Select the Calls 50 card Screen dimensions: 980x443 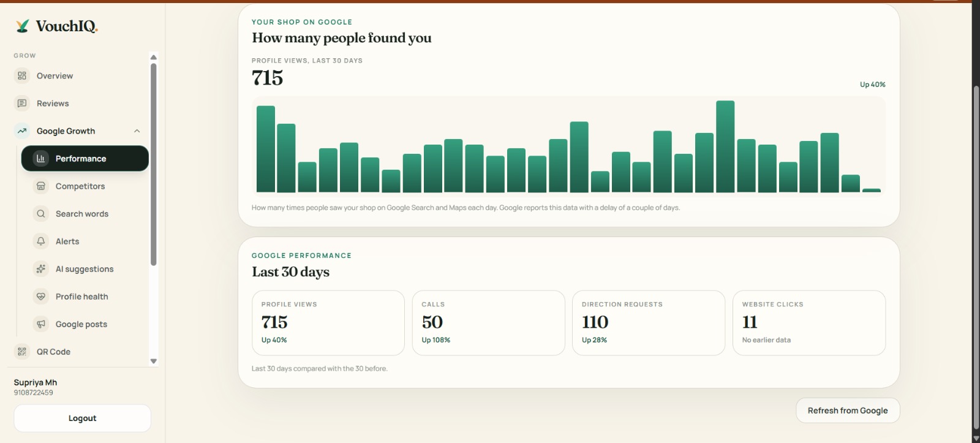tap(488, 323)
